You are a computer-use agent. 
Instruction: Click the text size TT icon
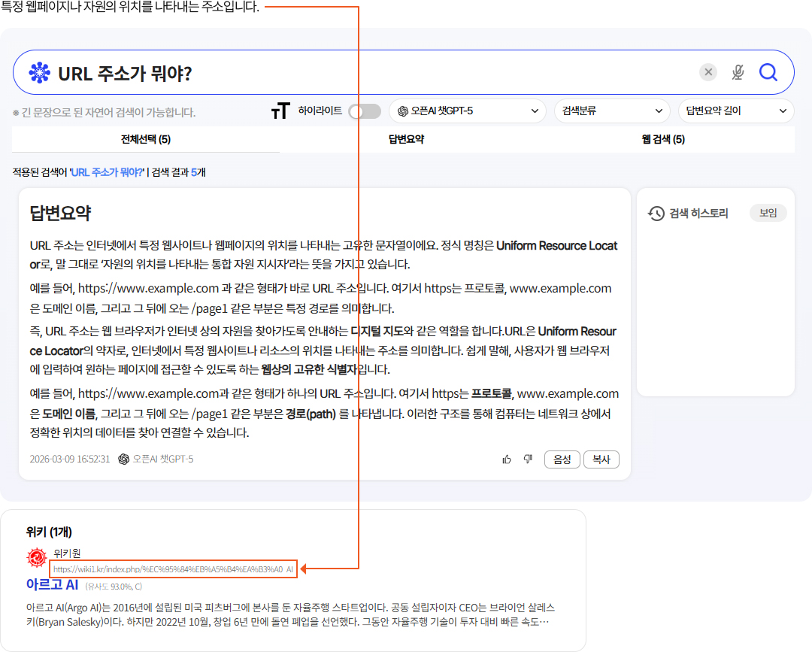pyautogui.click(x=280, y=111)
